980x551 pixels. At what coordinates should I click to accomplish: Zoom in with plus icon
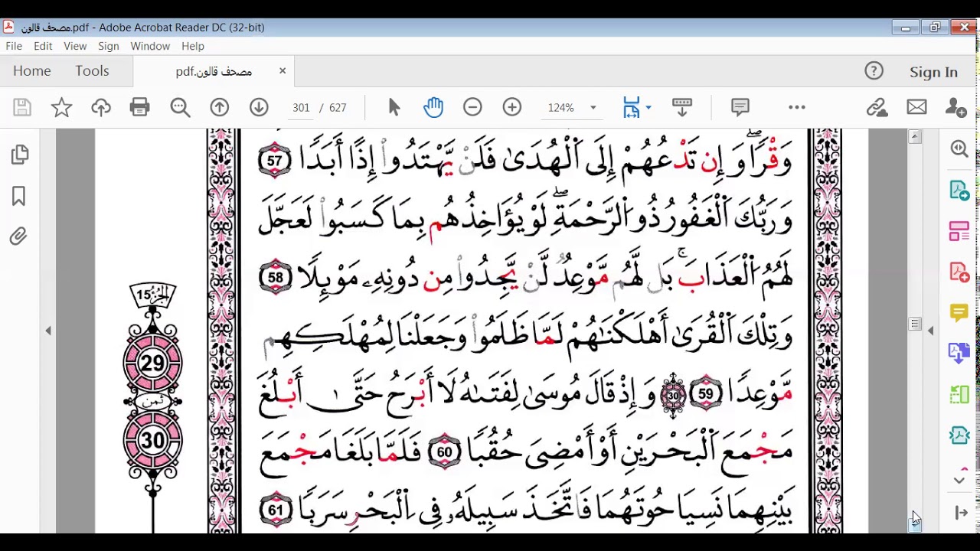[512, 108]
